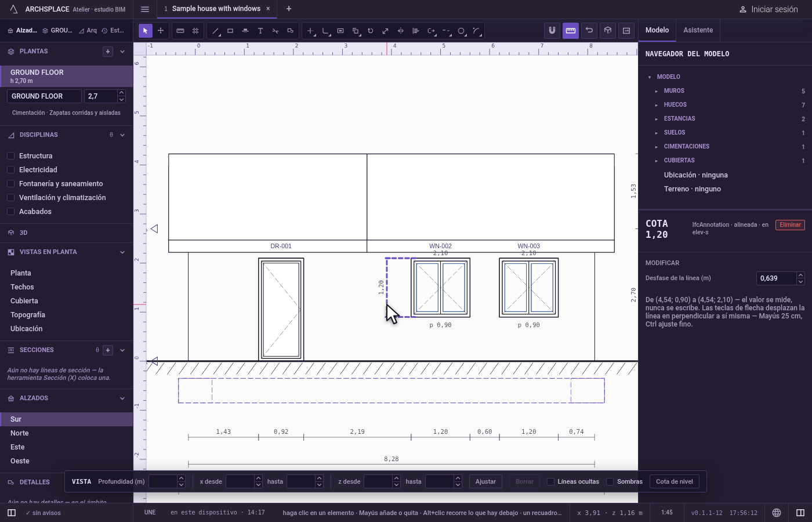Pick the align-left tool
Viewport: 812px width, 522px height.
(415, 31)
